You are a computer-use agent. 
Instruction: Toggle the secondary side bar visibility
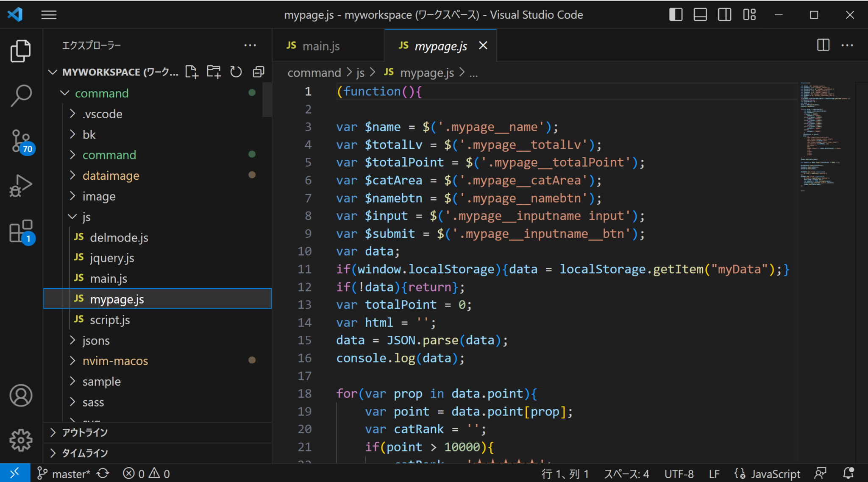point(724,15)
